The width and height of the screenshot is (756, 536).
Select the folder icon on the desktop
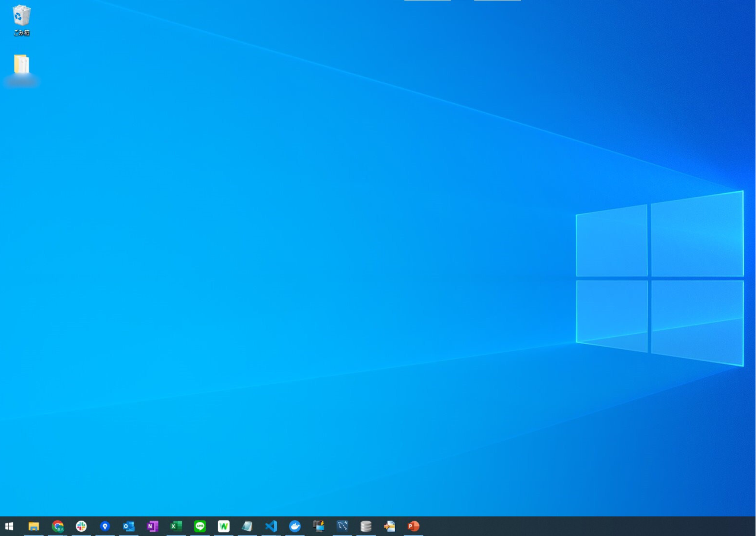pos(21,65)
